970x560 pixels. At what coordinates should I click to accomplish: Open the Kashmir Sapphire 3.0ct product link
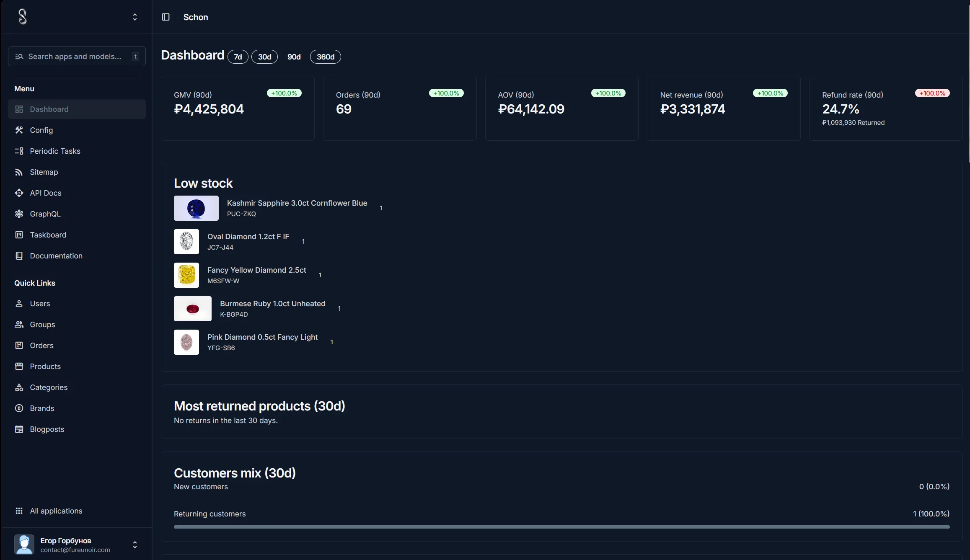[x=297, y=203]
